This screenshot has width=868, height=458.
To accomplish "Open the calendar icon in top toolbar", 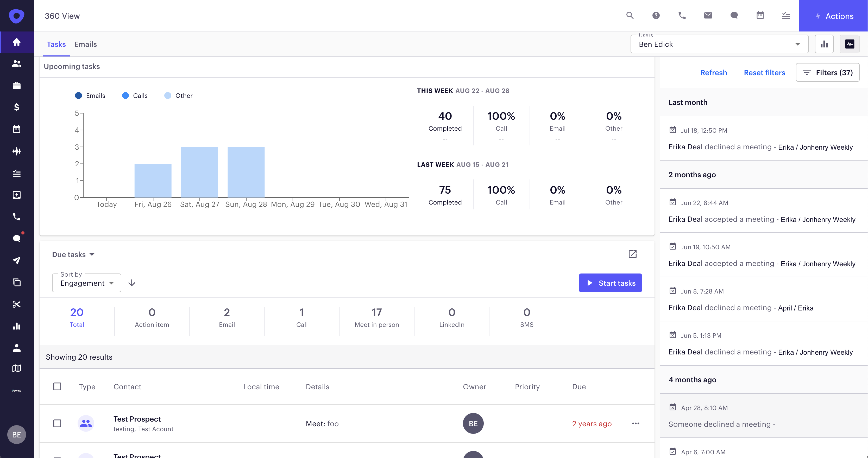I will point(760,16).
